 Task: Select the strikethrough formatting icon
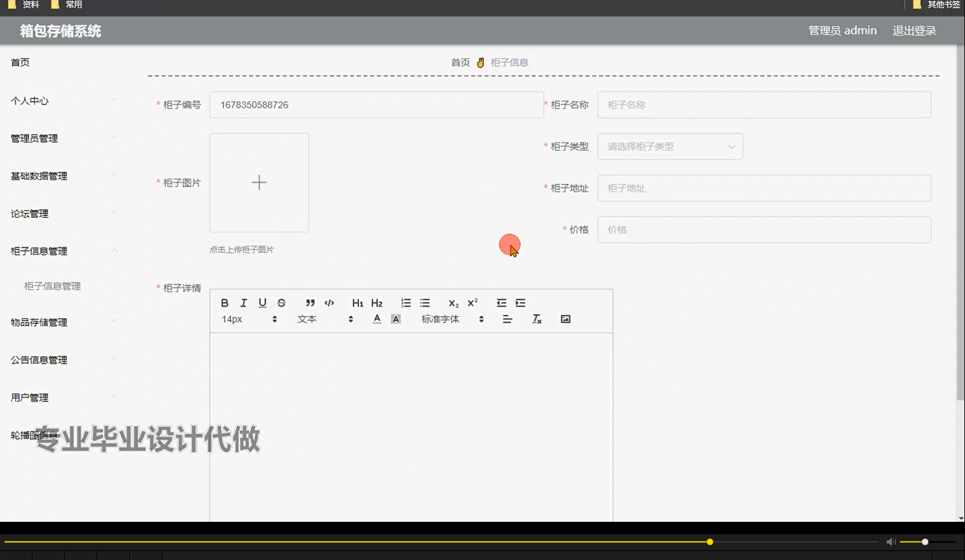(x=281, y=303)
